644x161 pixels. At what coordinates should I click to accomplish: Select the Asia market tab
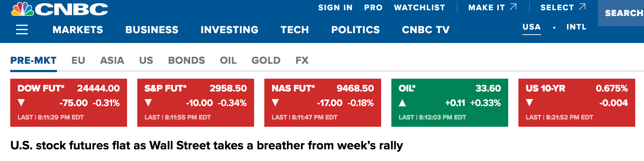coord(112,60)
